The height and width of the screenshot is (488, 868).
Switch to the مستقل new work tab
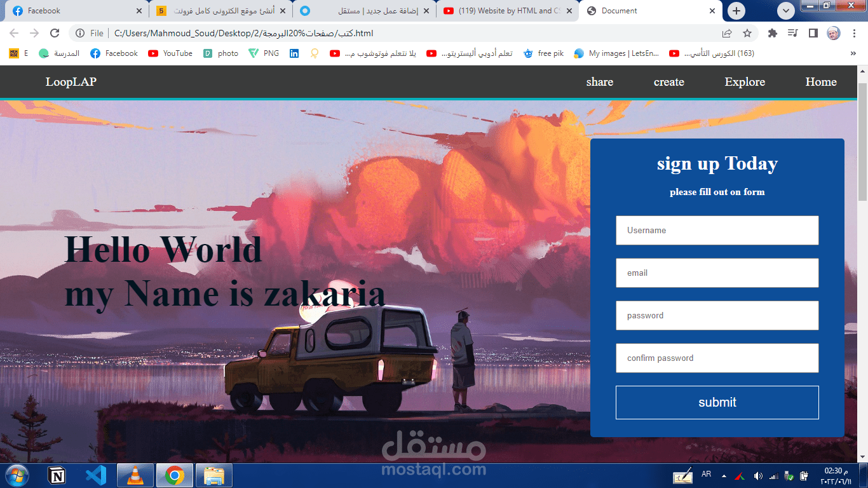coord(365,11)
